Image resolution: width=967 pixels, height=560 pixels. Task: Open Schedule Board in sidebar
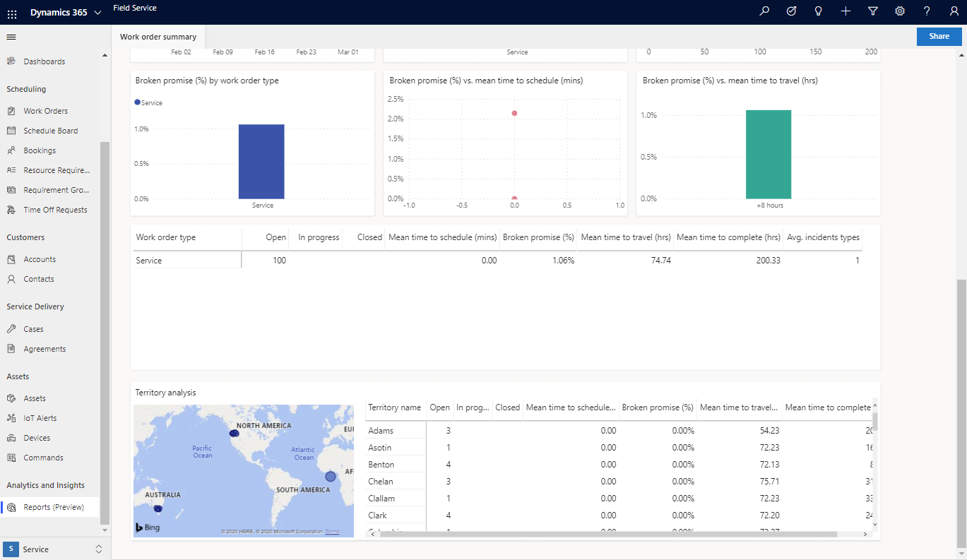click(x=51, y=131)
